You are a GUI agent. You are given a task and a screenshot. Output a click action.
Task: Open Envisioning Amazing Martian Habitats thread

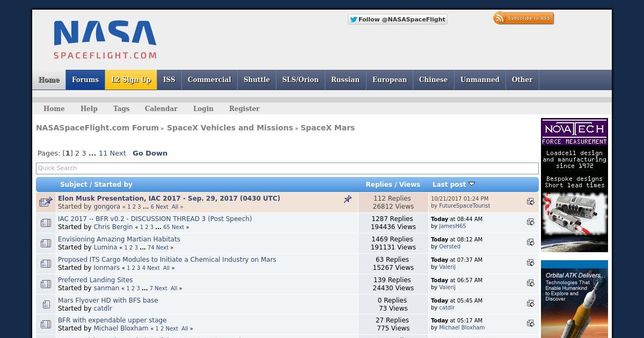tap(119, 239)
